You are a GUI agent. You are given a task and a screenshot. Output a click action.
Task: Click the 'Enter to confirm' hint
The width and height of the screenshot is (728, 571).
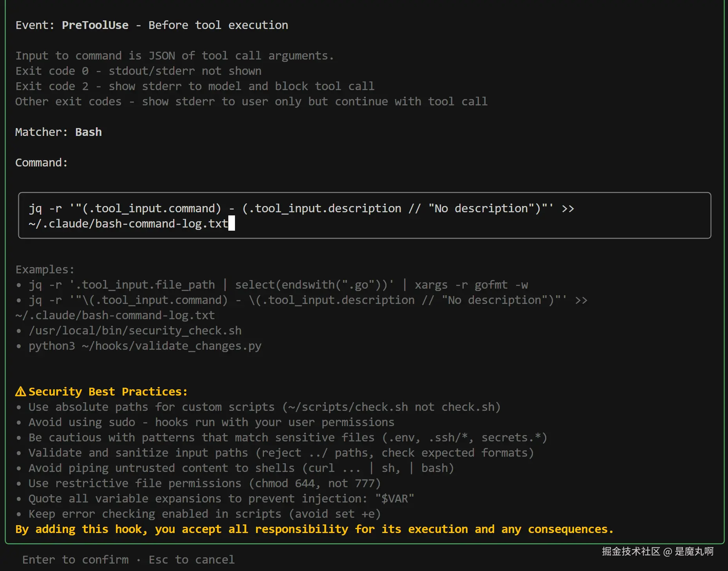point(75,560)
